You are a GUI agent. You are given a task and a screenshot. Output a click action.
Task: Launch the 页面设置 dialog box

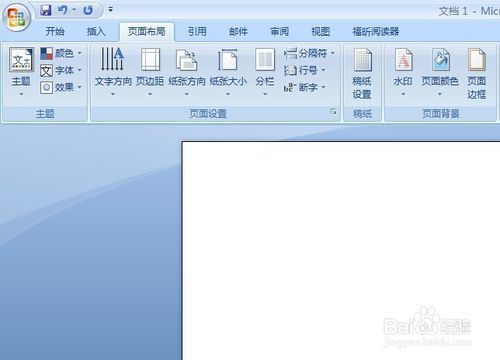333,111
